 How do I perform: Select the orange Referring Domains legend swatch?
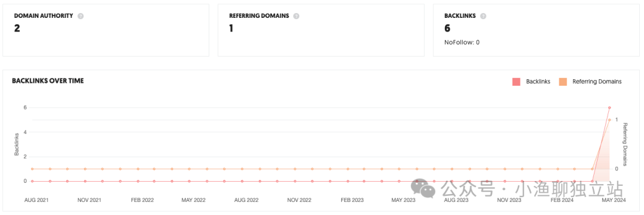click(563, 82)
